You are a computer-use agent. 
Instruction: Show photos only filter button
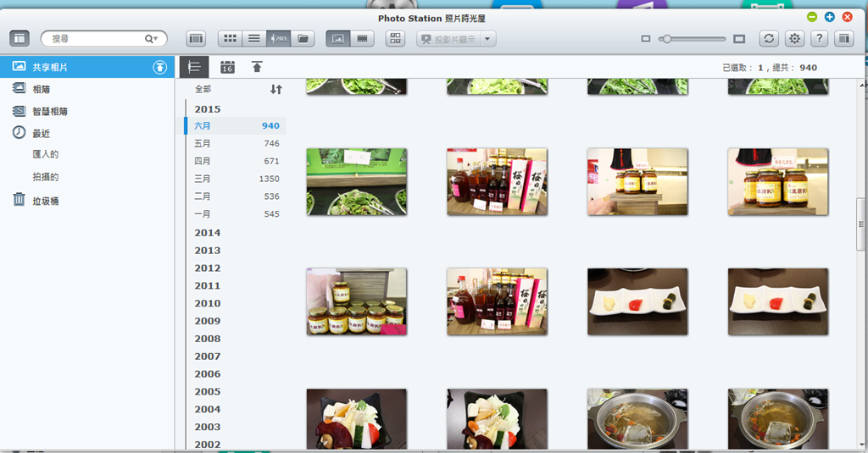click(337, 39)
